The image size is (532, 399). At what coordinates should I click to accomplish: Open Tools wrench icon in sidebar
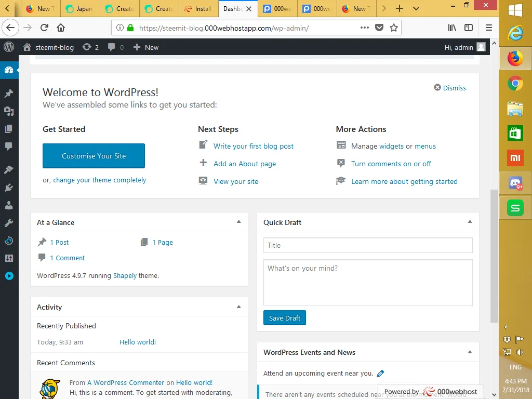9,222
